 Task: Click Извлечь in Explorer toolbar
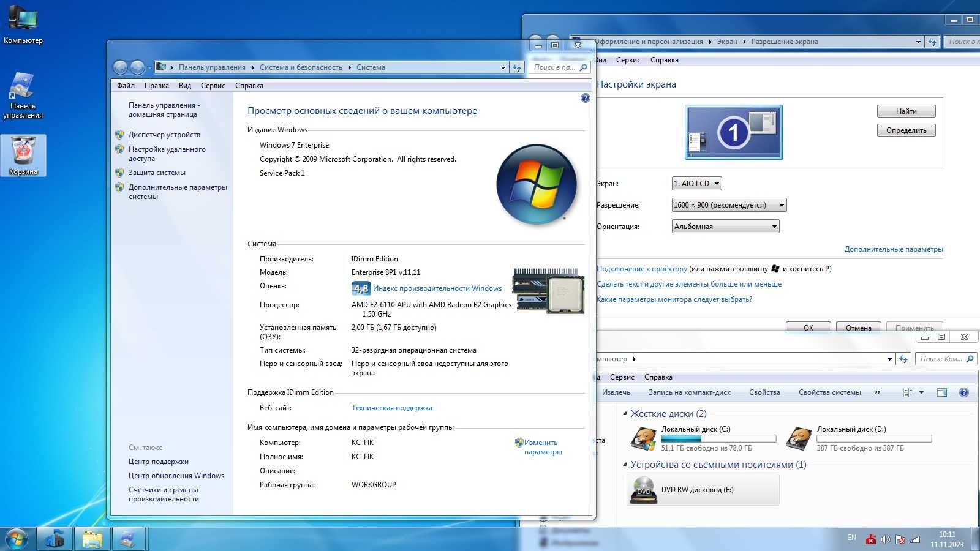(x=616, y=392)
